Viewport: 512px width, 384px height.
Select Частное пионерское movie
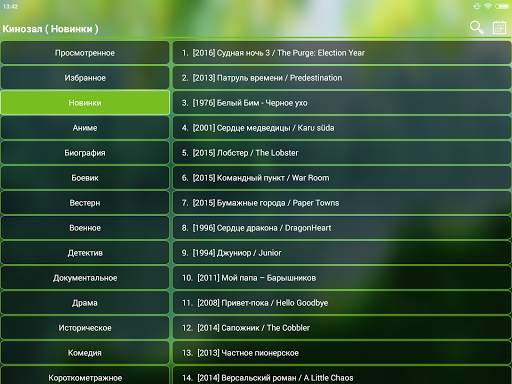342,353
